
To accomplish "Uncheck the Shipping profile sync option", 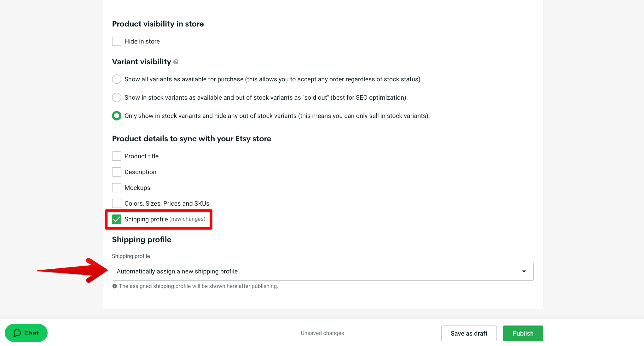I will coord(117,219).
